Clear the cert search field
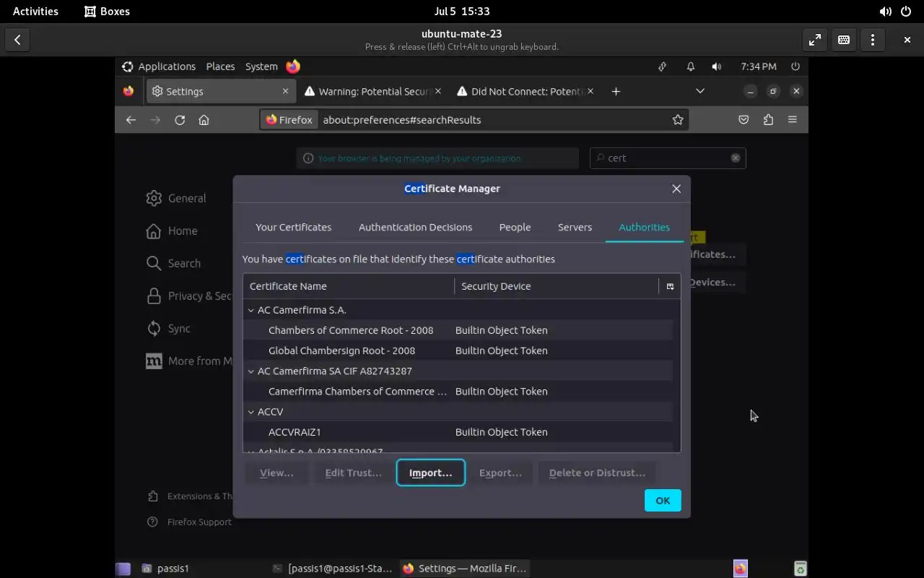 point(736,158)
